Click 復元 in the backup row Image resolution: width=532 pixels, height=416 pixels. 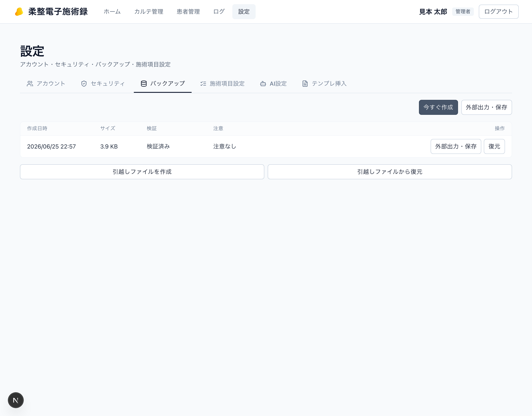494,146
